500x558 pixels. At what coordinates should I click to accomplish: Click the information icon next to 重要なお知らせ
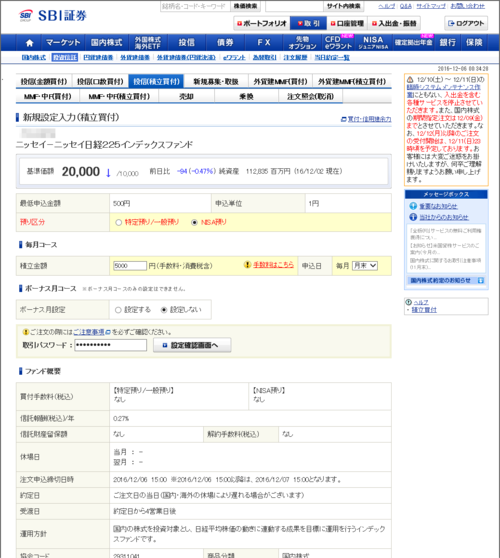pos(413,206)
